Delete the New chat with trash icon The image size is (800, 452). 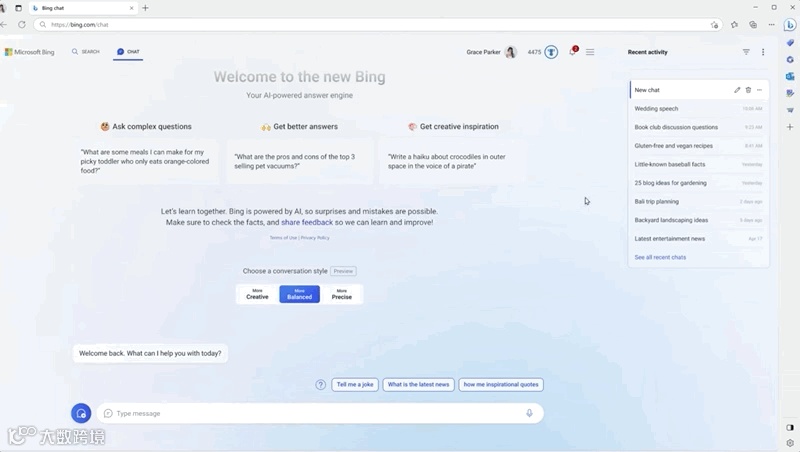pos(748,90)
